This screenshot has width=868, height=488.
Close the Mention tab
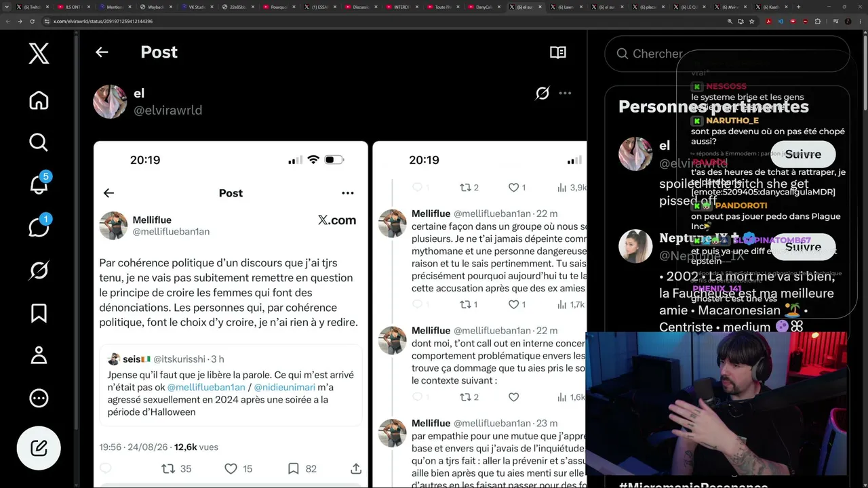pyautogui.click(x=131, y=7)
